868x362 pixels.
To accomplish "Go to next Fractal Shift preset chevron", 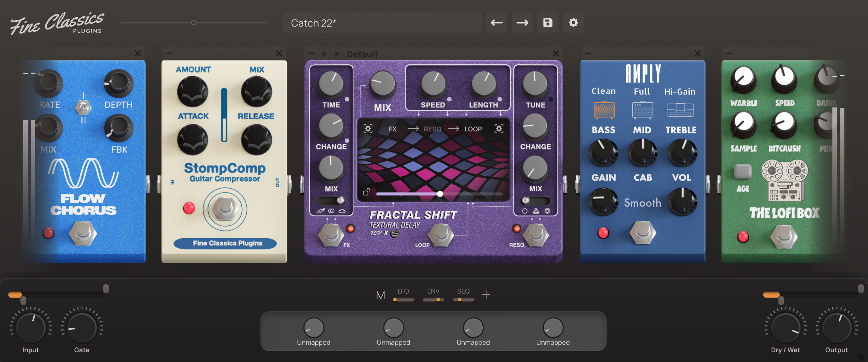I will [337, 54].
